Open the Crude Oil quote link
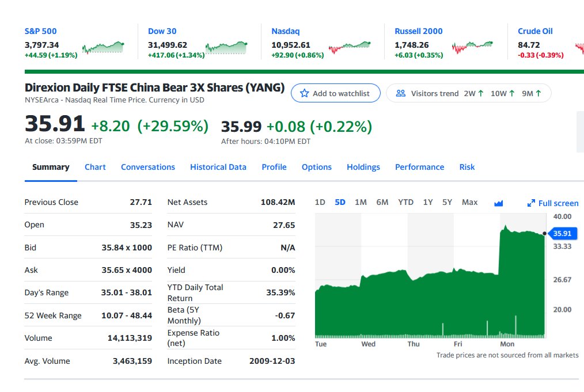Screen dimensions: 584x392 coord(535,31)
